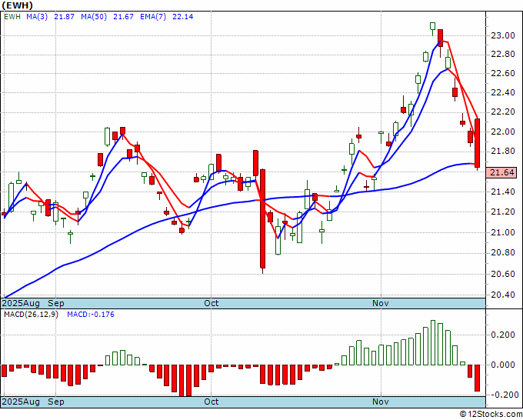Click the 20.80 price axis label
The width and height of the screenshot is (523, 420).
(x=501, y=253)
